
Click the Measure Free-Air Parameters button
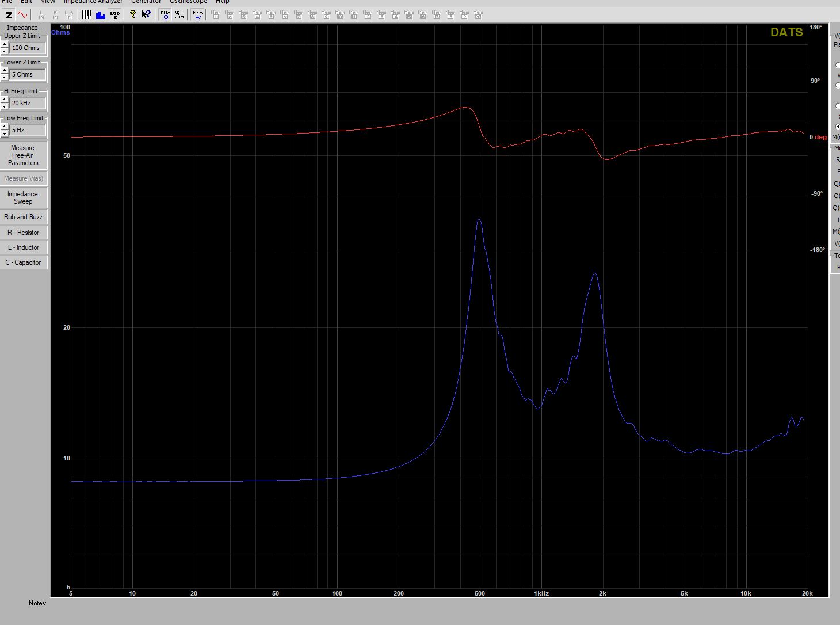click(x=24, y=155)
